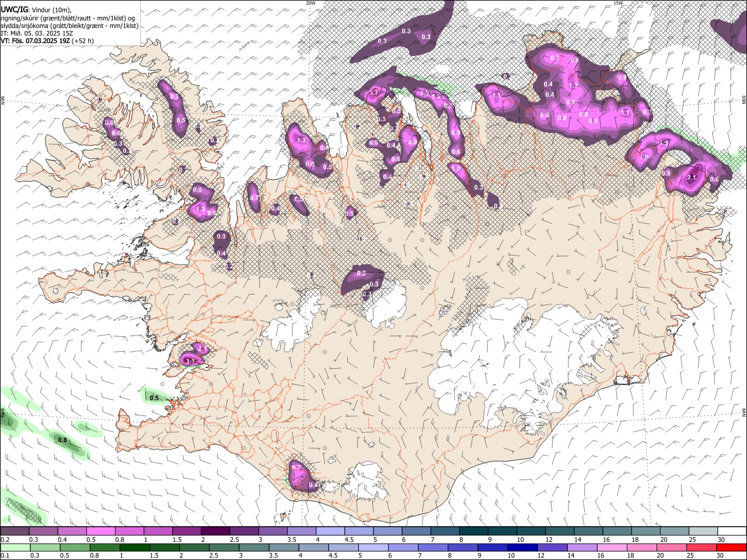
Task: Pick the light pink 16–18 swatch on the rain scale
Action: point(612,547)
